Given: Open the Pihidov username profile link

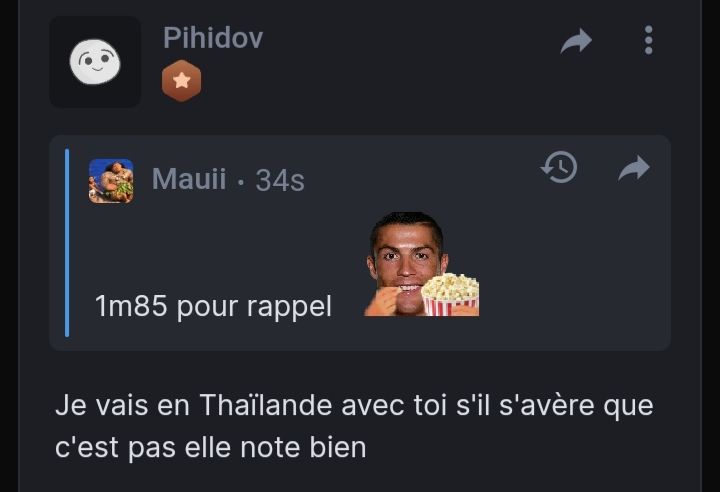Looking at the screenshot, I should click(x=213, y=37).
